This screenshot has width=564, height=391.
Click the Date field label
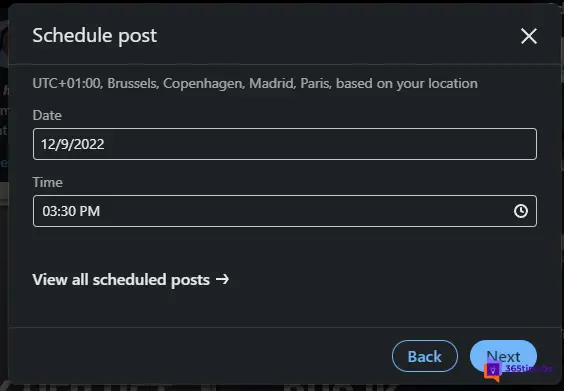[x=47, y=115]
